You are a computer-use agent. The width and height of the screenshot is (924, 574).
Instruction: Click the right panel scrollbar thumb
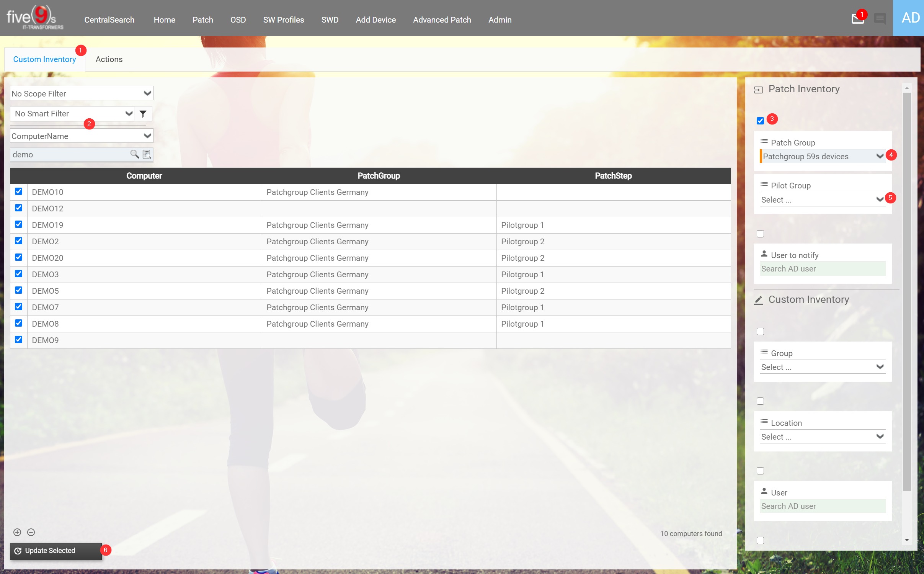click(x=906, y=291)
